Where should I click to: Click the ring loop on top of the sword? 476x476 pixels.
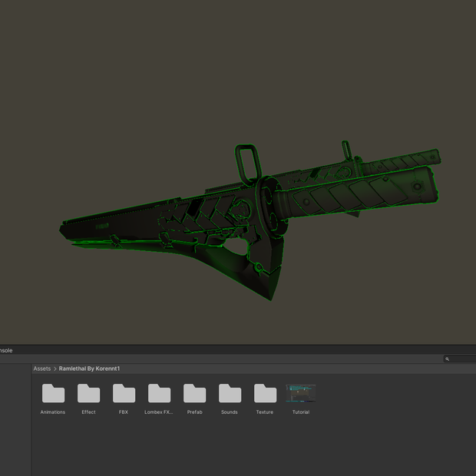(x=248, y=164)
